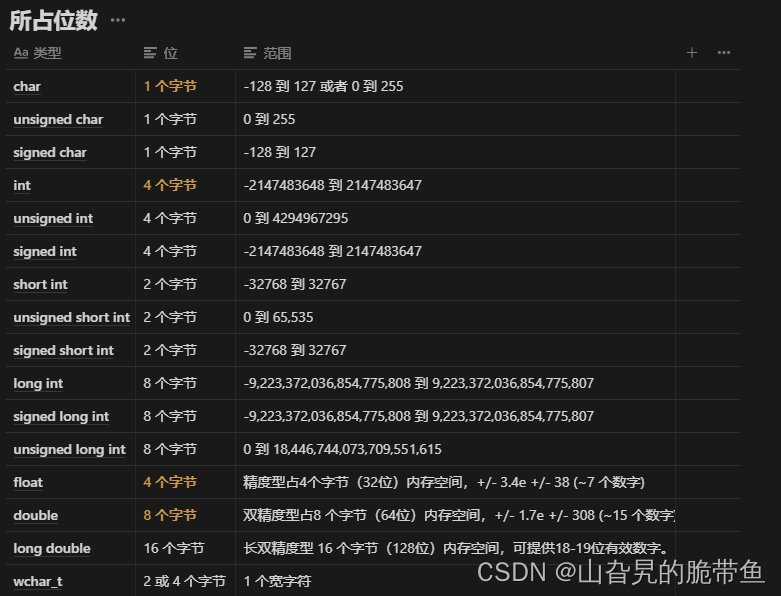Select the '1 个字节' cell for unsigned char
This screenshot has width=781, height=596.
click(x=185, y=119)
